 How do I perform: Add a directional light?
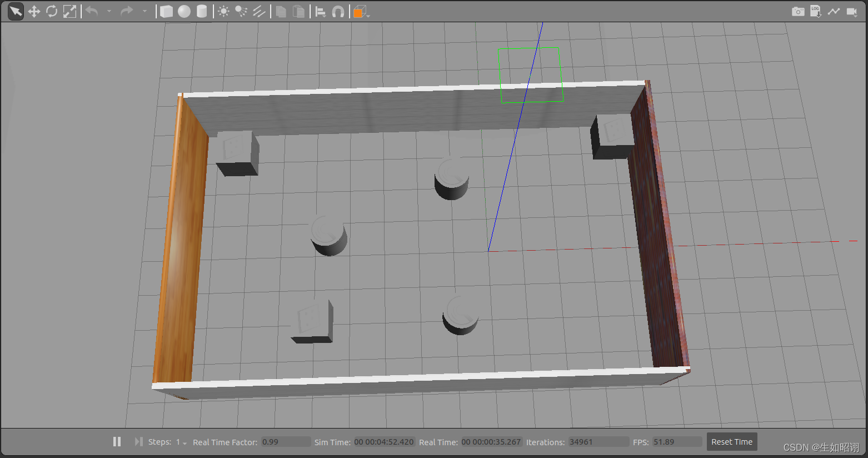tap(259, 11)
